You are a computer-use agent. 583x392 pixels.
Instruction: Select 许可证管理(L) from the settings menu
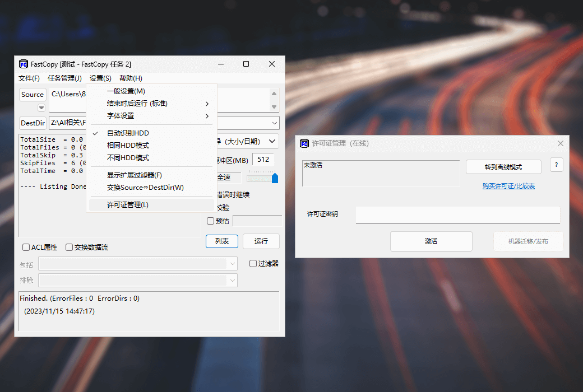pos(128,205)
